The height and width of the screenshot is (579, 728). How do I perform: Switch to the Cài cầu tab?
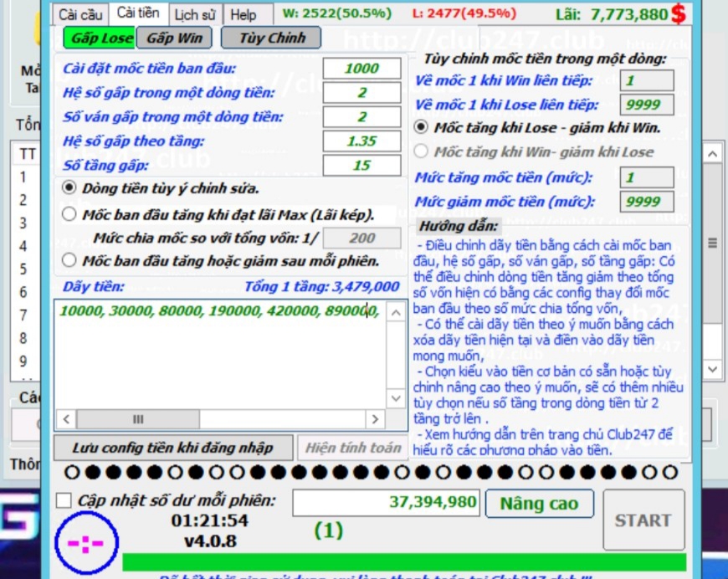pyautogui.click(x=80, y=14)
